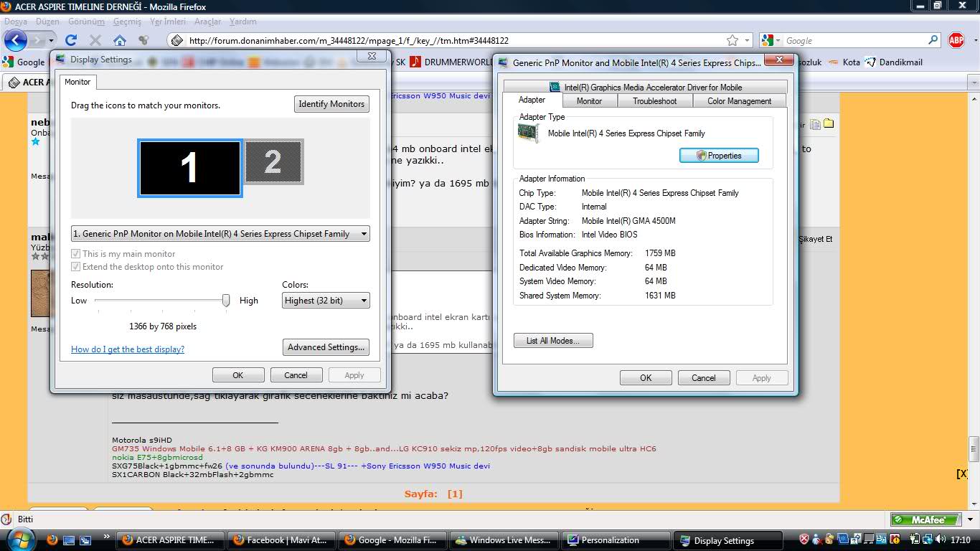Open the Araçlar menu
Screen dimensions: 980x551
(208, 22)
